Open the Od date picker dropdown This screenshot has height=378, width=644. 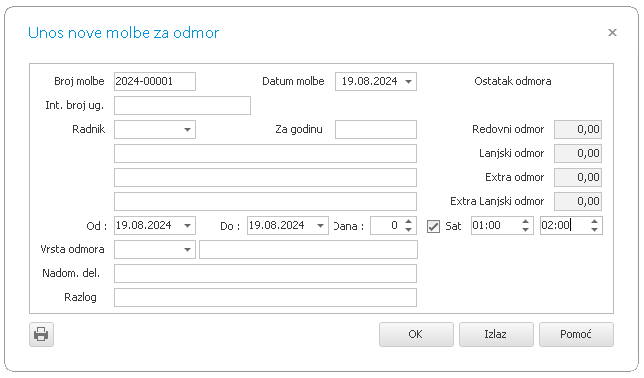(187, 226)
